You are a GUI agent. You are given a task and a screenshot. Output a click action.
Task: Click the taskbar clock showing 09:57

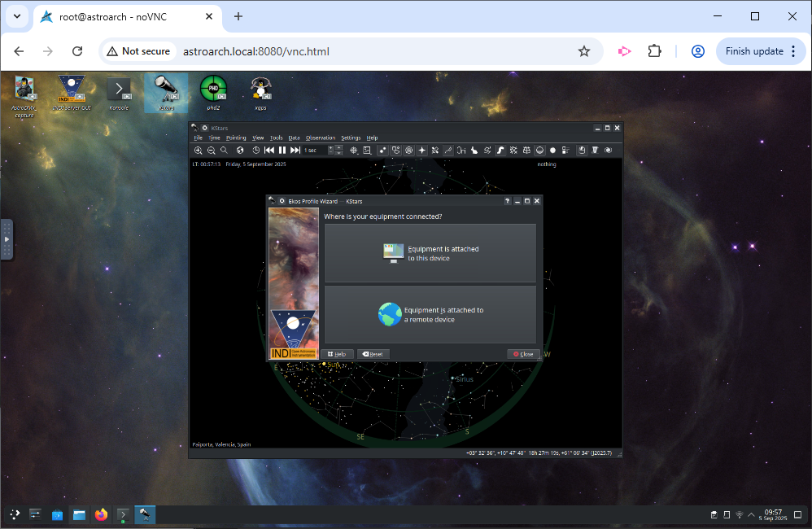pos(773,514)
